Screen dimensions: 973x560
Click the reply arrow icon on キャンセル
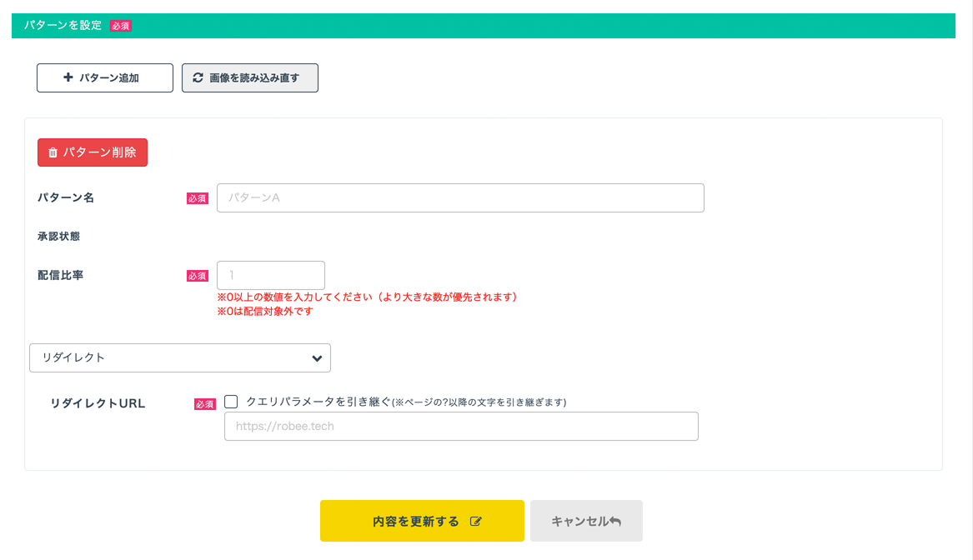(615, 522)
